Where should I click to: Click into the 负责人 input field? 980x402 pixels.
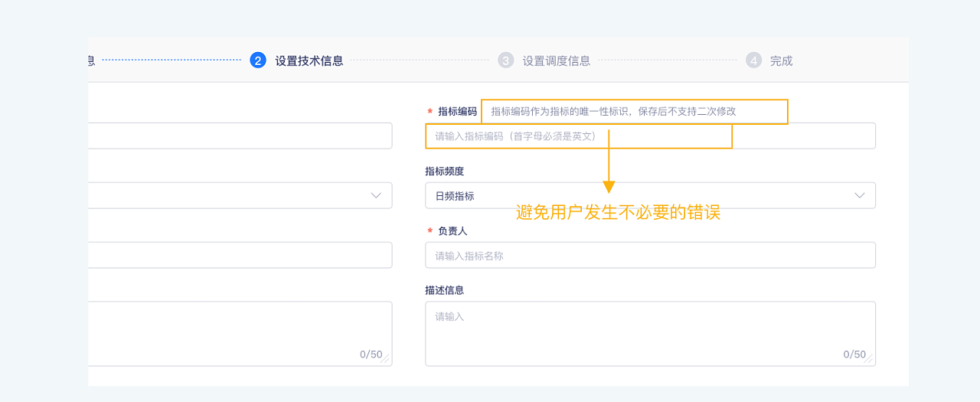pyautogui.click(x=650, y=256)
